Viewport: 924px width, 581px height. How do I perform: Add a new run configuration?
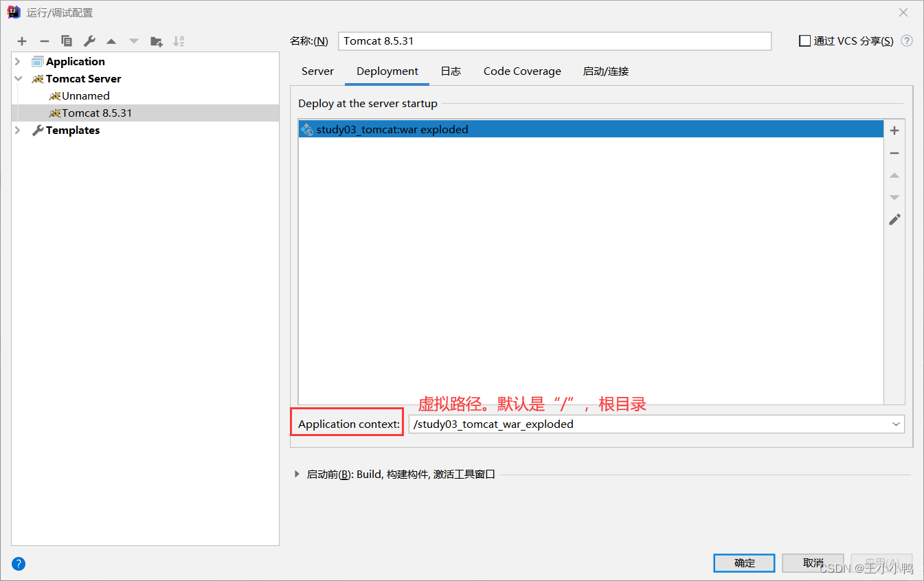tap(21, 41)
